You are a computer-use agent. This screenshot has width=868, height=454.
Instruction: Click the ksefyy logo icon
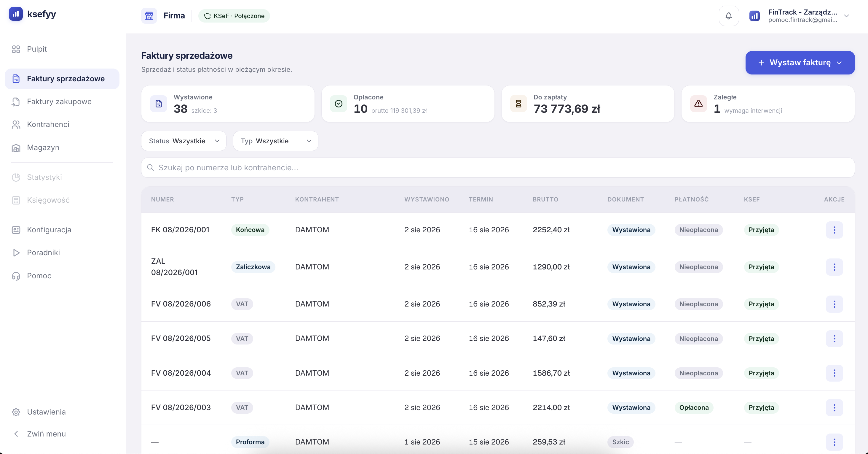(15, 14)
